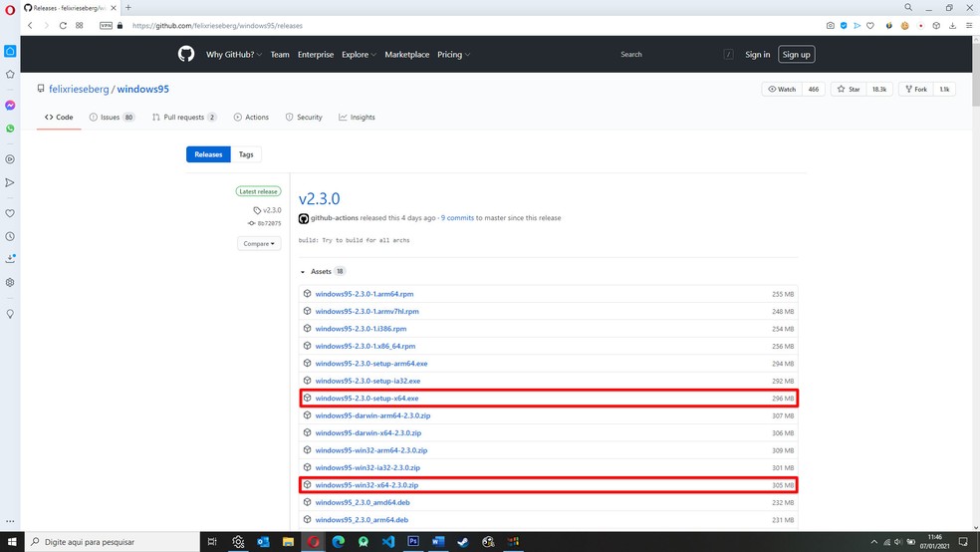Select the Code tab
Screen dimensions: 980x552
click(59, 117)
